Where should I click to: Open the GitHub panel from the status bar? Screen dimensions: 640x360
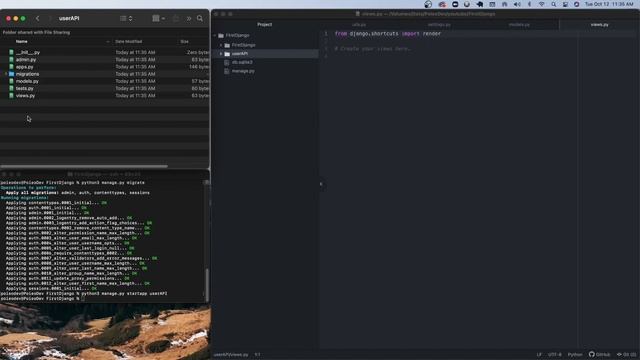point(599,355)
